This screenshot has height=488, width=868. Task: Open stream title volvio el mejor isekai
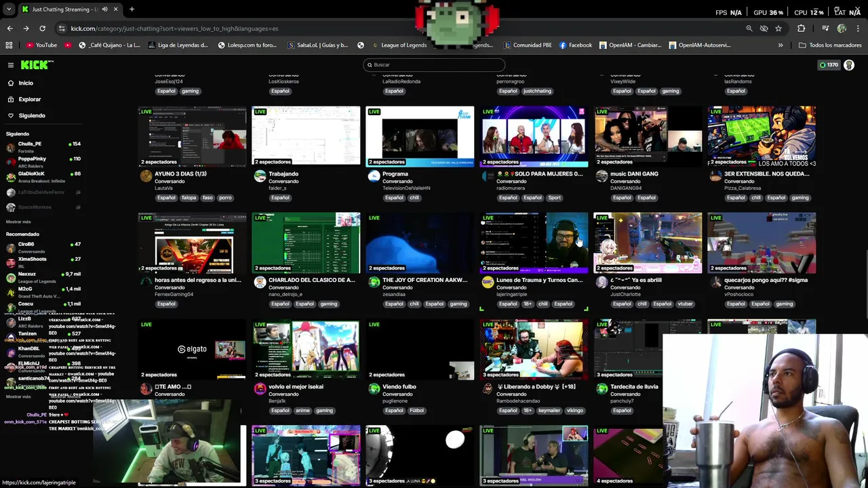[296, 386]
